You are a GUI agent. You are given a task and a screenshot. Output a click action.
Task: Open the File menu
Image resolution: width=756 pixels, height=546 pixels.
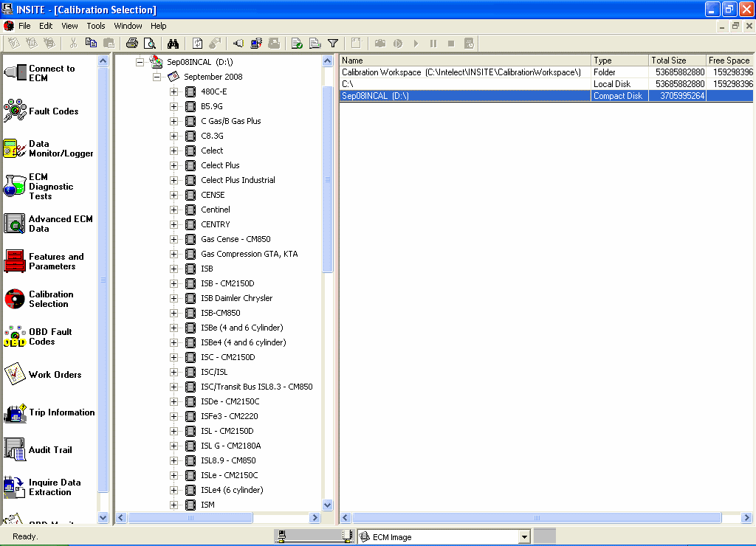pos(24,26)
